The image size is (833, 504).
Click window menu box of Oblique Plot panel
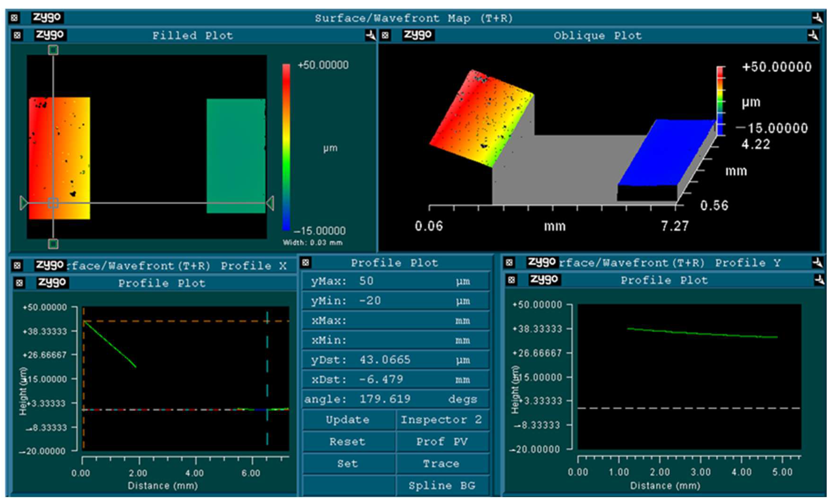click(385, 35)
